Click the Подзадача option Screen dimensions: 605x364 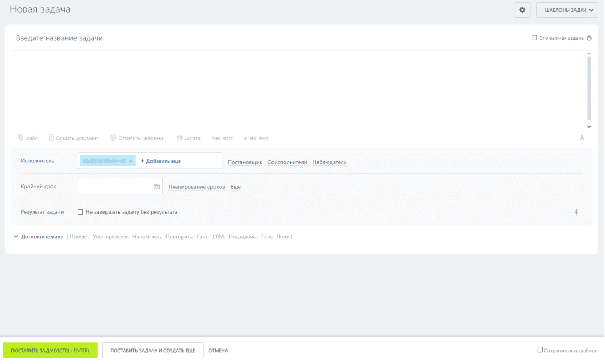(x=243, y=237)
